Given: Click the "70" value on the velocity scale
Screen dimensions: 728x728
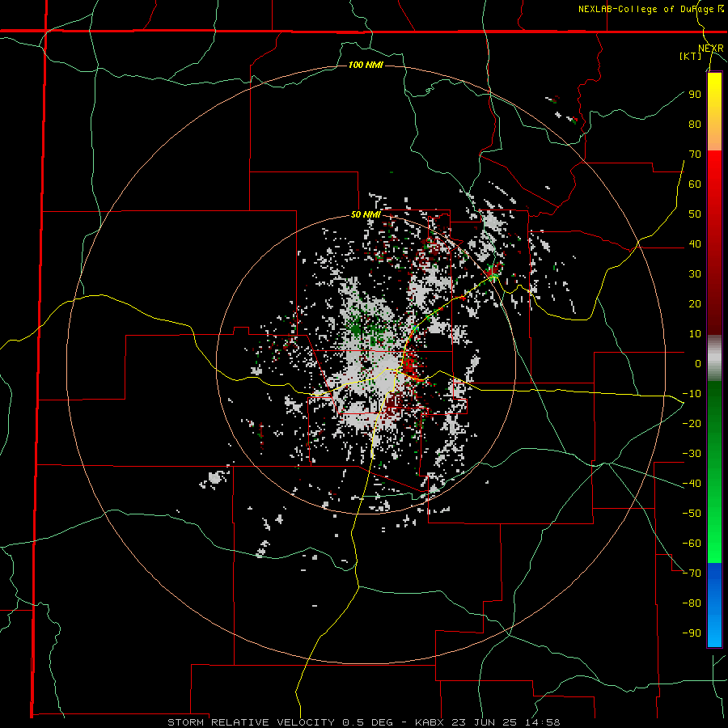Looking at the screenshot, I should coord(695,154).
